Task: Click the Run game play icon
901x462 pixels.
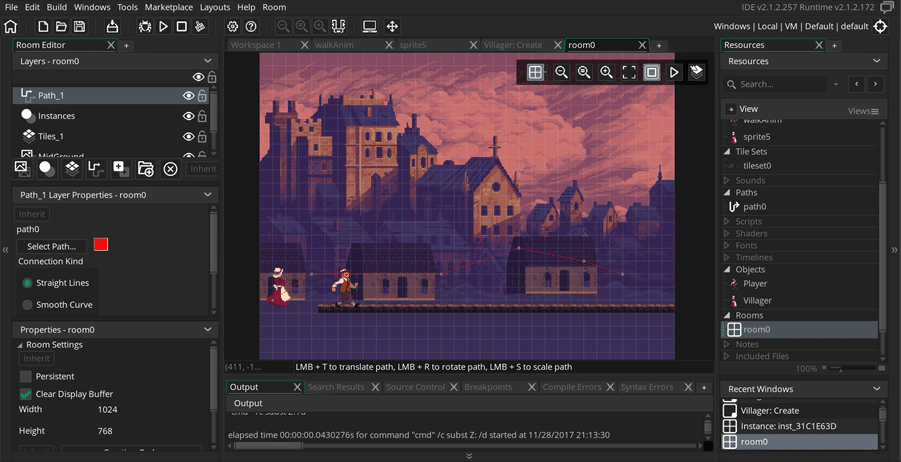Action: 163,26
